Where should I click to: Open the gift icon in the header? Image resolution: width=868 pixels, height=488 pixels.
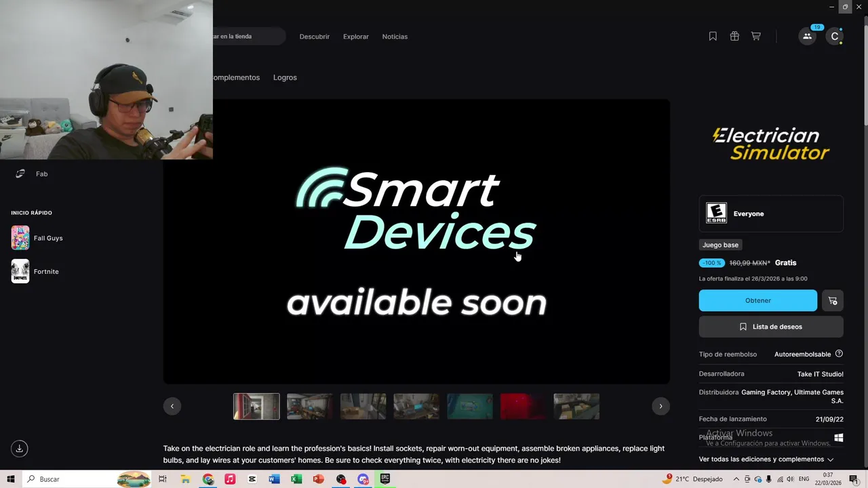[734, 37]
